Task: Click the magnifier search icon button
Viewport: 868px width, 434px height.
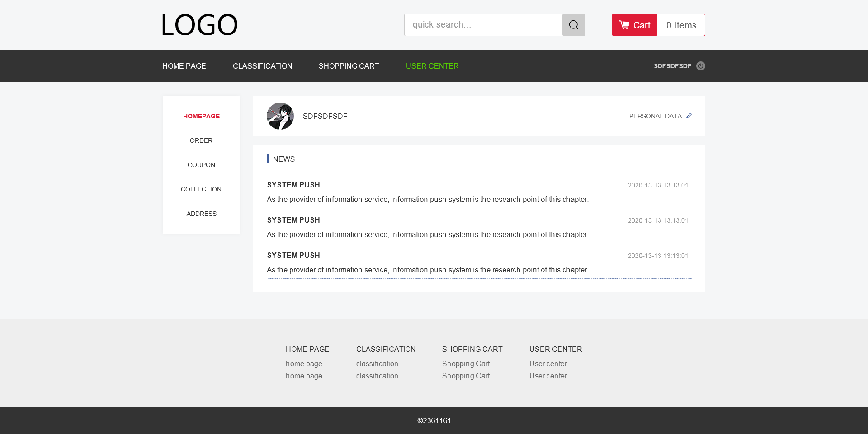Action: [x=573, y=25]
